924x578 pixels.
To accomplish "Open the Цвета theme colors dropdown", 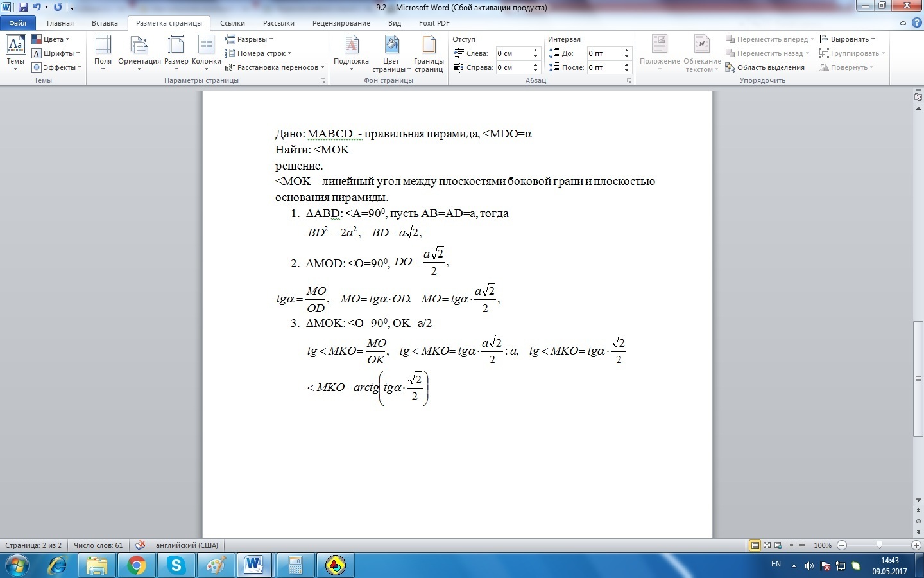I will 51,39.
